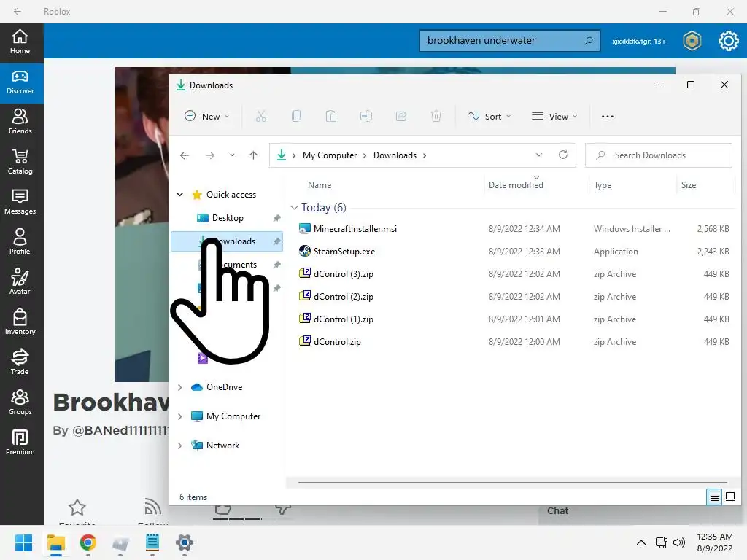The width and height of the screenshot is (747, 560).
Task: Click the search magnifier in the Roblox search box
Action: (x=589, y=41)
